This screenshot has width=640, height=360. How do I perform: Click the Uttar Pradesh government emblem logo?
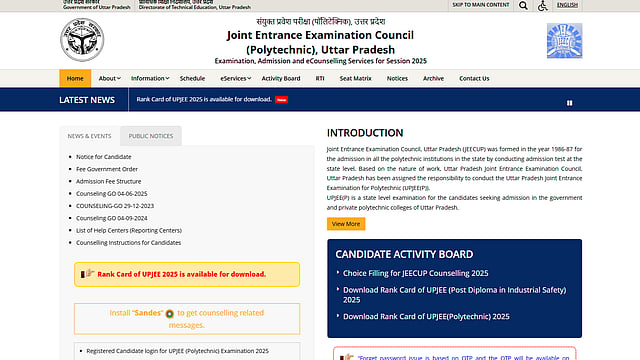tap(82, 40)
